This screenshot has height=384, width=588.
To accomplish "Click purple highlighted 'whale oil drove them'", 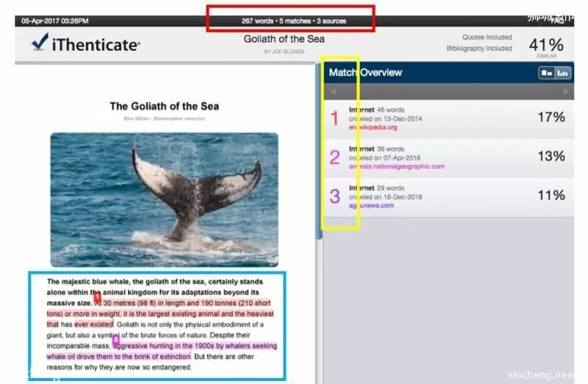I will [x=79, y=357].
